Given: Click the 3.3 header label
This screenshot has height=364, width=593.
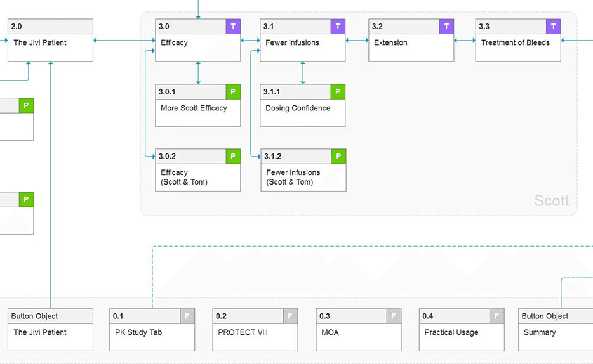Looking at the screenshot, I should [484, 27].
